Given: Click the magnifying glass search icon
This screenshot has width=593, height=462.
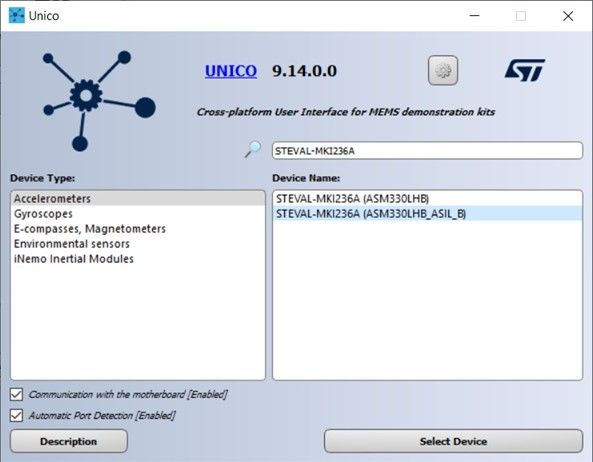Looking at the screenshot, I should tap(252, 149).
